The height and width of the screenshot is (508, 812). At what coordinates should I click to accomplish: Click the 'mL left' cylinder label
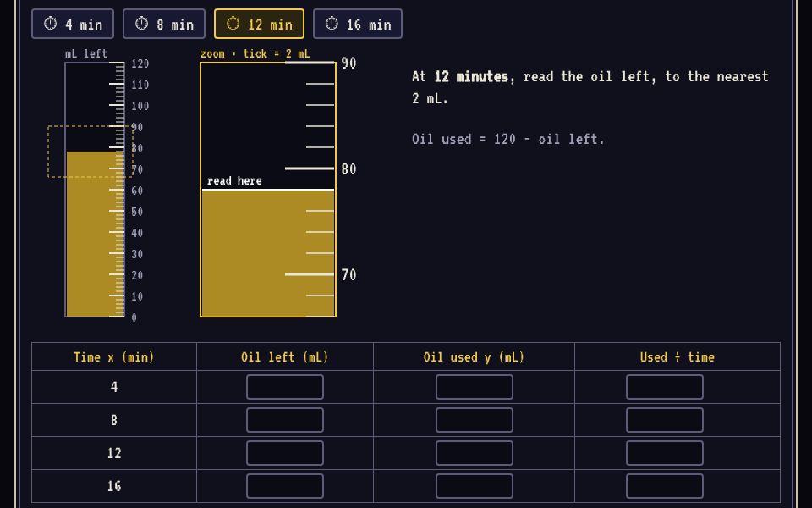coord(86,54)
